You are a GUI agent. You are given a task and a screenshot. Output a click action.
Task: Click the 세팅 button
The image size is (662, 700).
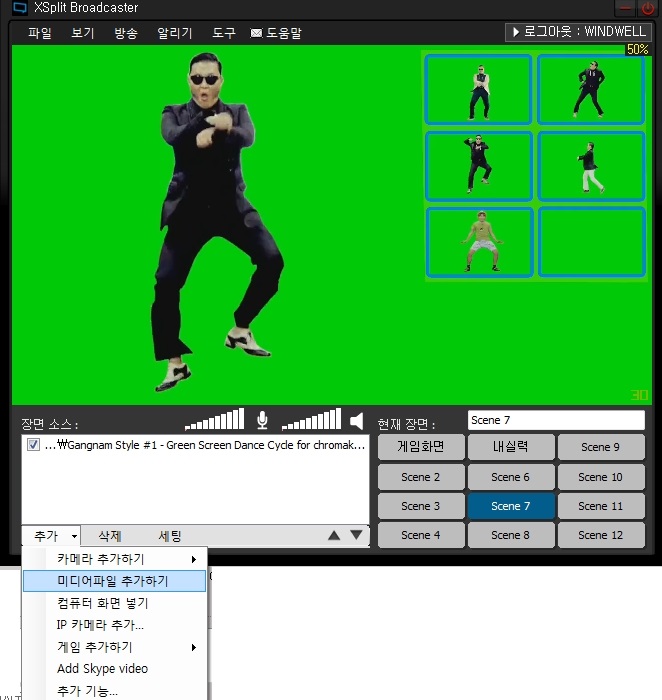coord(170,535)
